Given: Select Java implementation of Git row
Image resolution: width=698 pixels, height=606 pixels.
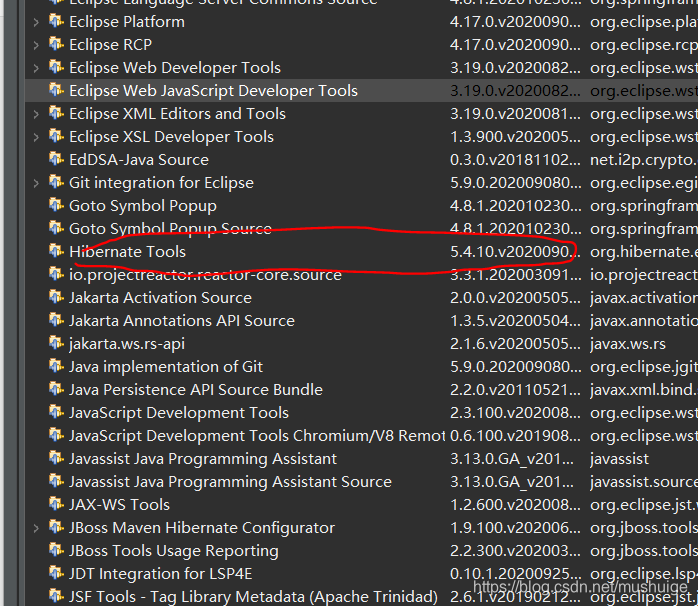Looking at the screenshot, I should [x=361, y=367].
